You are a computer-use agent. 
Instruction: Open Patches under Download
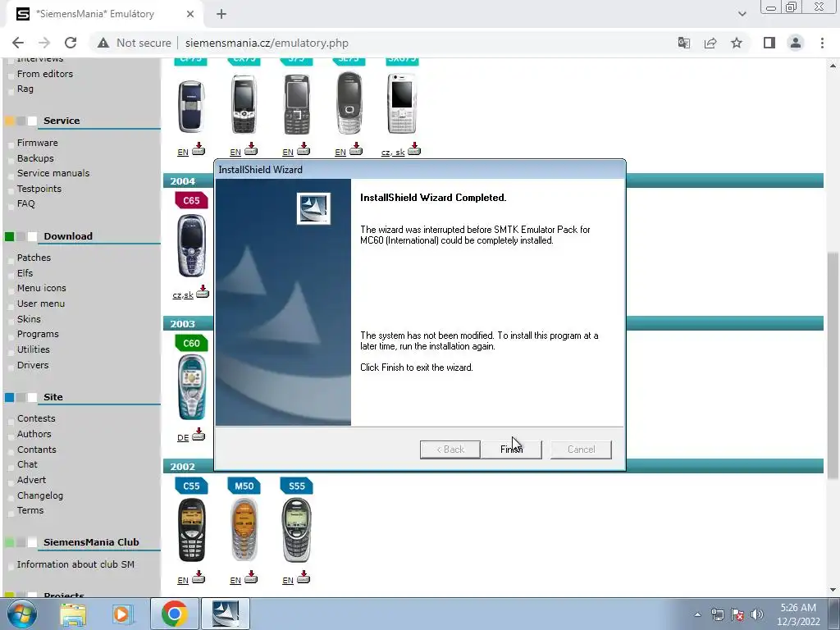(34, 258)
